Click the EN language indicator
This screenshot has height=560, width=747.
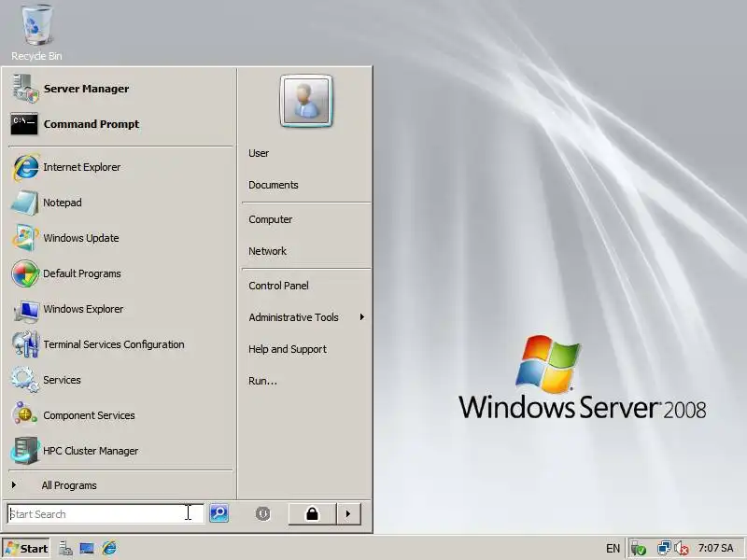point(613,549)
